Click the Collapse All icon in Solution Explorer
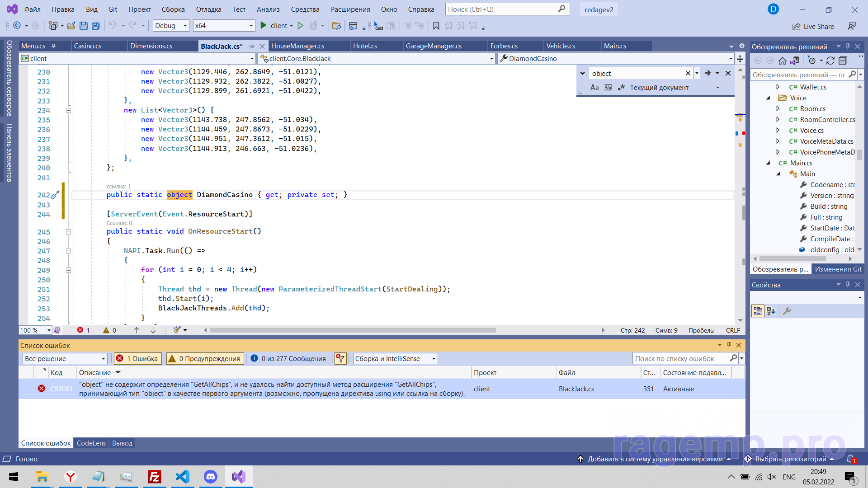This screenshot has width=868, height=488. [x=843, y=61]
